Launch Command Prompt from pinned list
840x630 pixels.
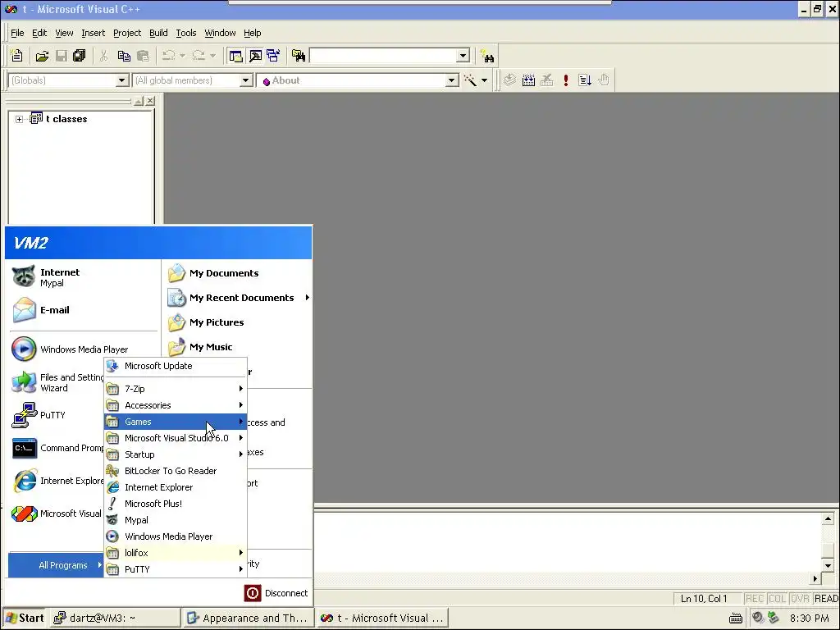click(58, 449)
